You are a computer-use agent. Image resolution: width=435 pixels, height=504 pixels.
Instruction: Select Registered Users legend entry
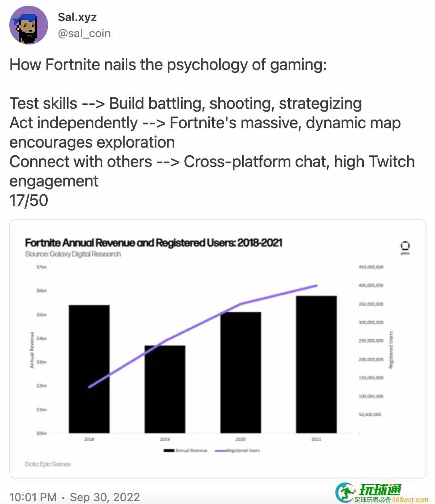(238, 450)
